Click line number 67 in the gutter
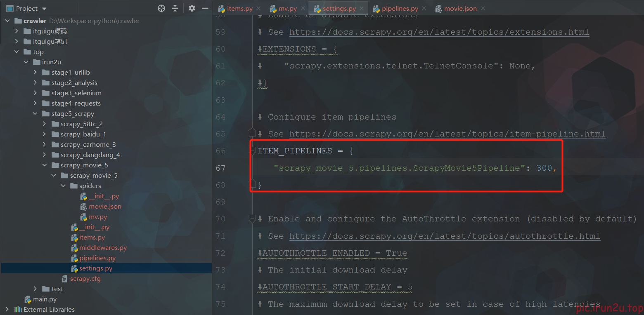This screenshot has height=315, width=644. click(x=220, y=168)
